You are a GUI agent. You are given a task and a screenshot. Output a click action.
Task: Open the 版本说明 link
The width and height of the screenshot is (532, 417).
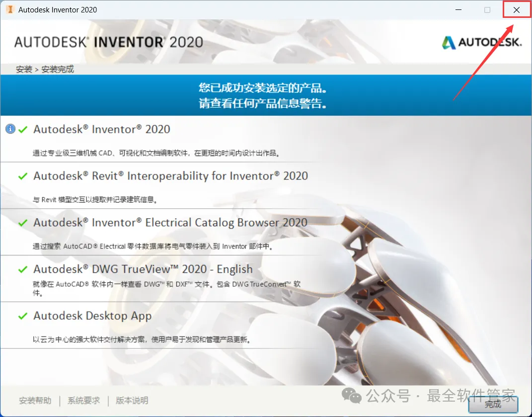[132, 401]
